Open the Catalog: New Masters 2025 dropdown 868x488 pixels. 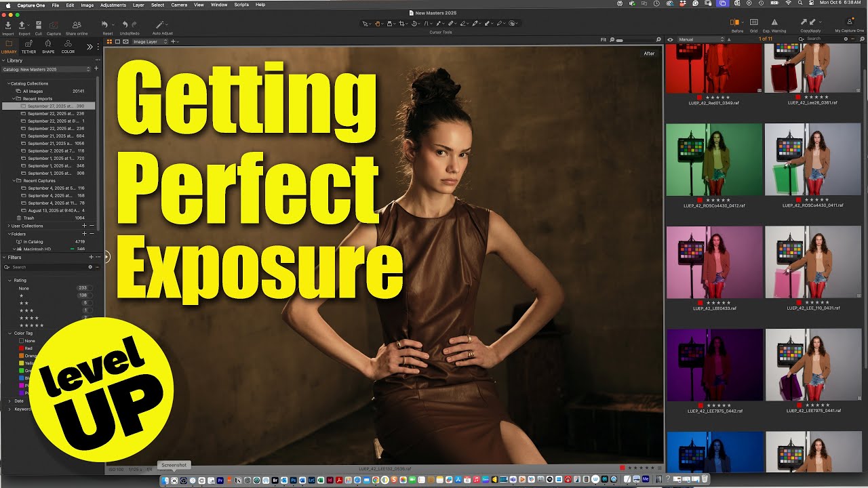coord(46,69)
